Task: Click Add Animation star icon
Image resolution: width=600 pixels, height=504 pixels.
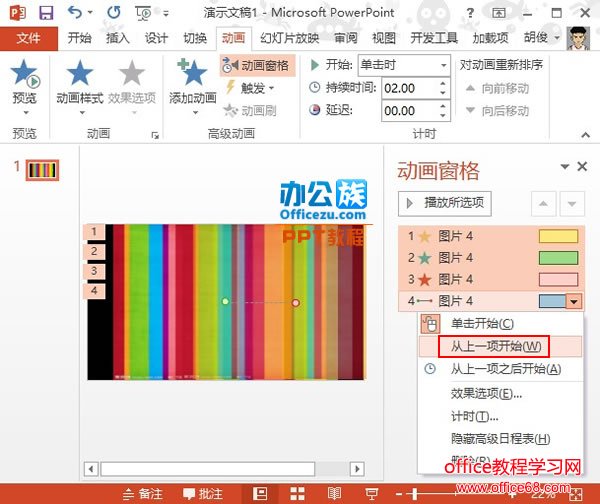Action: 192,72
